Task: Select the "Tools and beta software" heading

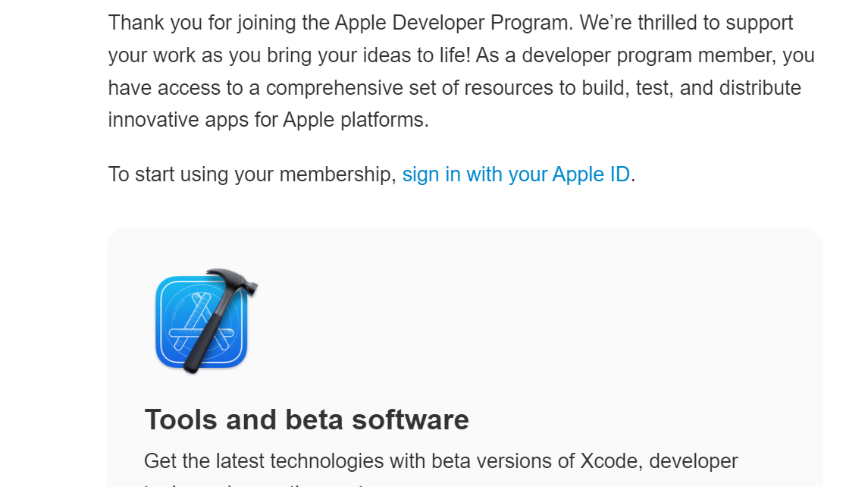Action: [x=307, y=419]
